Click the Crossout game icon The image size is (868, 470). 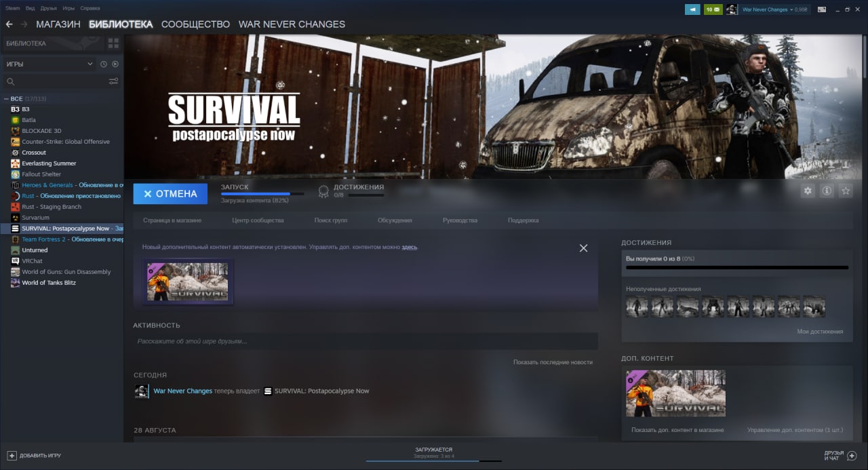tap(15, 153)
